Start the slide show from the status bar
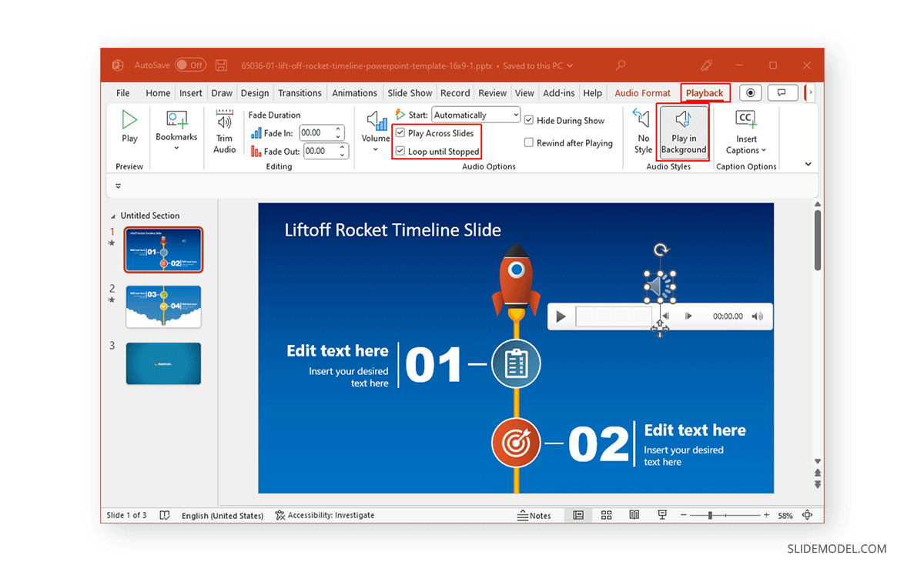Screen dimensions: 924x572 click(661, 514)
